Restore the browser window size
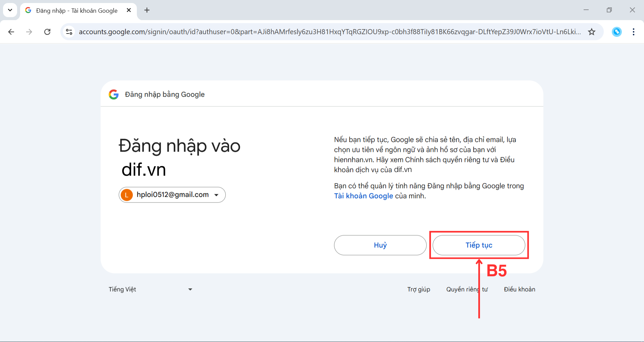Image resolution: width=644 pixels, height=342 pixels. point(609,10)
